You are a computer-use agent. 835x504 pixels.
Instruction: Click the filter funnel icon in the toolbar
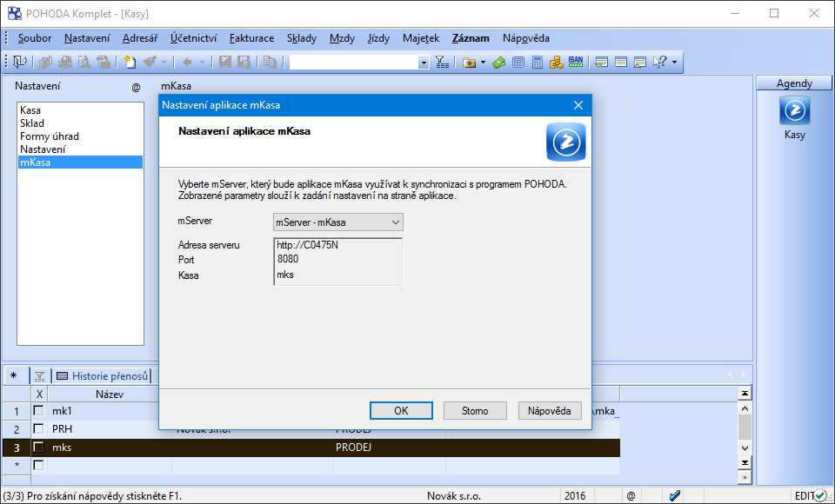442,63
